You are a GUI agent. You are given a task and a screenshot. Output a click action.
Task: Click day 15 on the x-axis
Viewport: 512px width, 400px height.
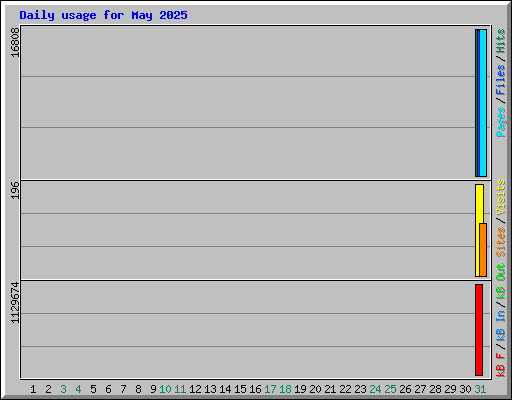click(x=240, y=389)
